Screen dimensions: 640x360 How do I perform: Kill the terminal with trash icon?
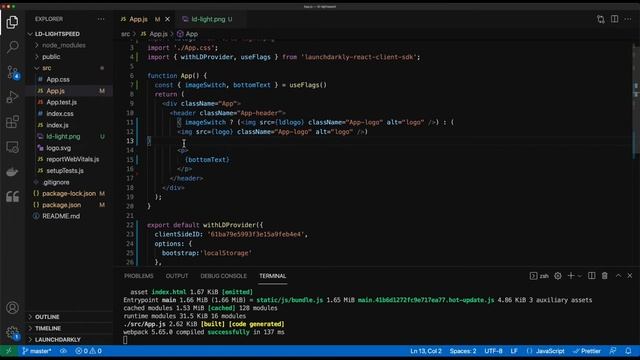tap(604, 276)
